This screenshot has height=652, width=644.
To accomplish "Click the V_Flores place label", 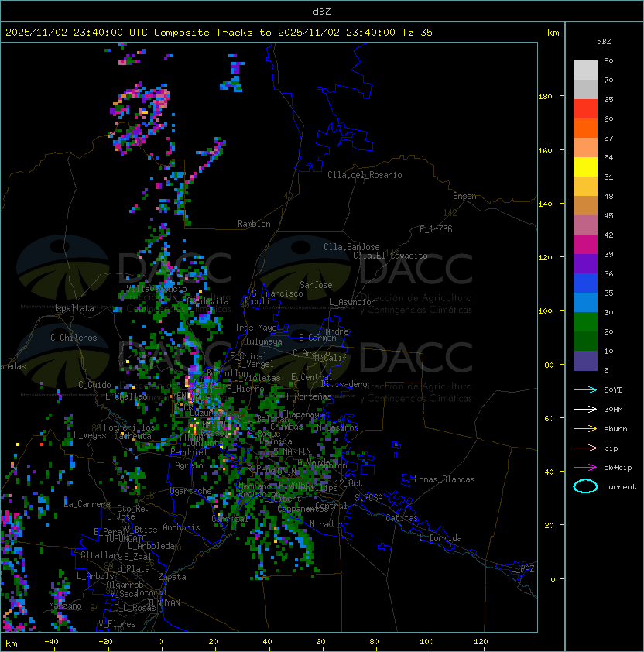I will (x=117, y=624).
